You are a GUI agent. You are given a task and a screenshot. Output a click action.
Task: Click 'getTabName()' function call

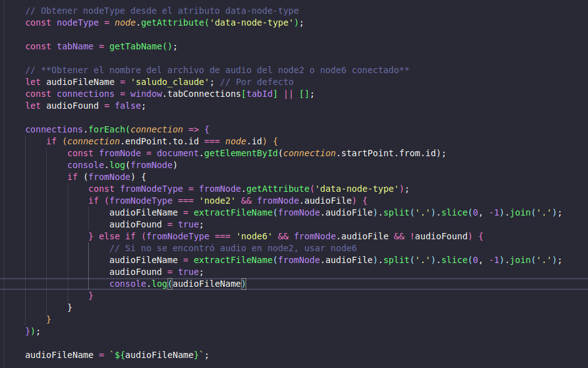pyautogui.click(x=141, y=46)
